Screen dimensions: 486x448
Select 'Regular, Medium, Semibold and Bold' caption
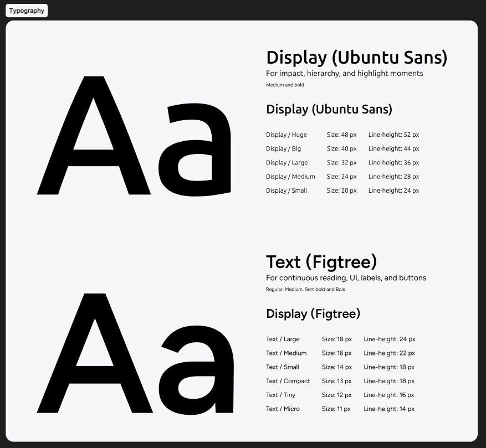305,290
